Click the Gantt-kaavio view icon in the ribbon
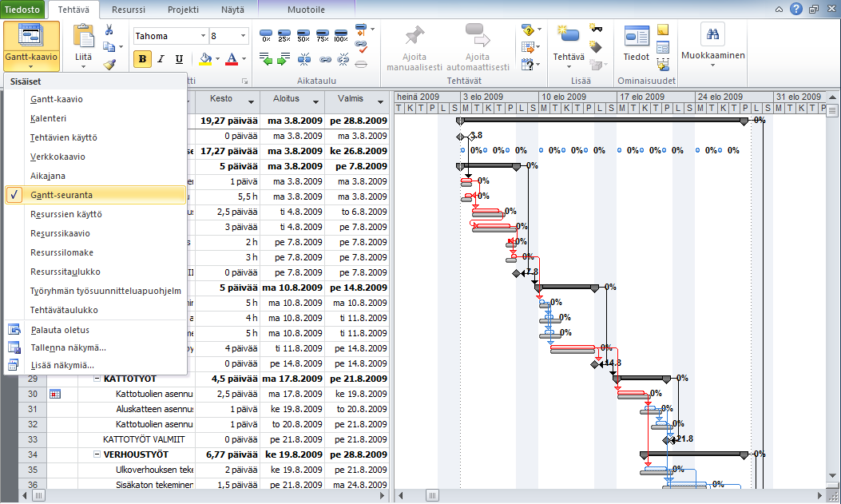This screenshot has width=841, height=504. [x=31, y=35]
